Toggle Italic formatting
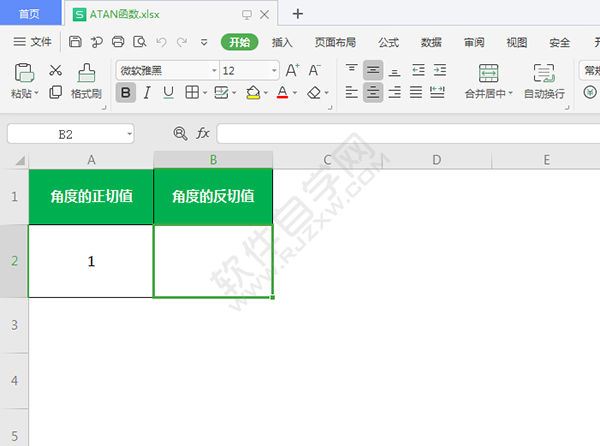The image size is (600, 446). coord(147,93)
